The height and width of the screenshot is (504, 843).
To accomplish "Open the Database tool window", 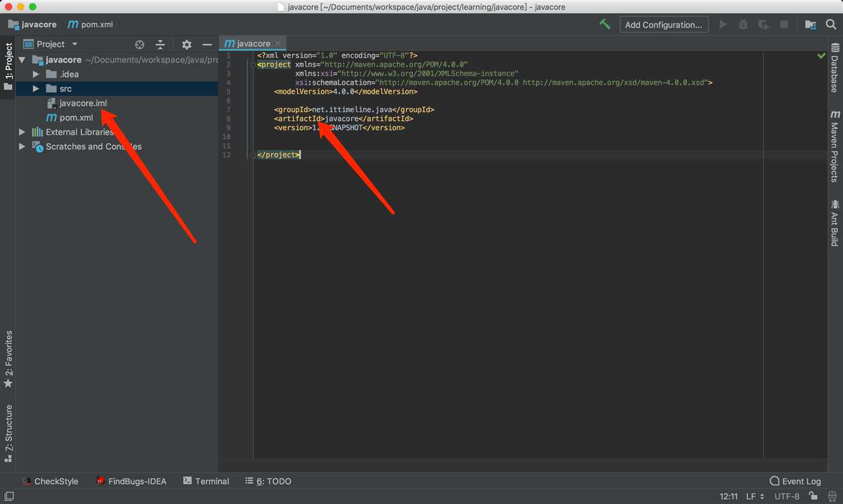I will point(835,67).
